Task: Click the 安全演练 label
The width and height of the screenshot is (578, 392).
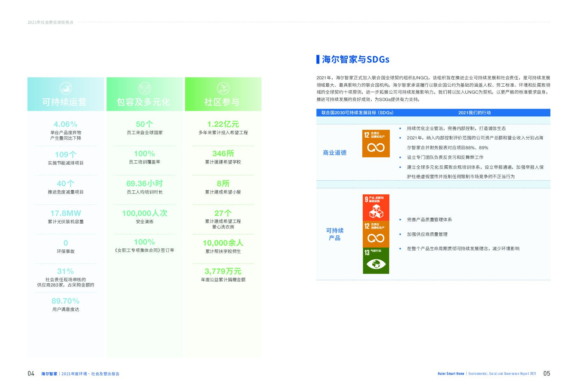Action: pyautogui.click(x=145, y=222)
